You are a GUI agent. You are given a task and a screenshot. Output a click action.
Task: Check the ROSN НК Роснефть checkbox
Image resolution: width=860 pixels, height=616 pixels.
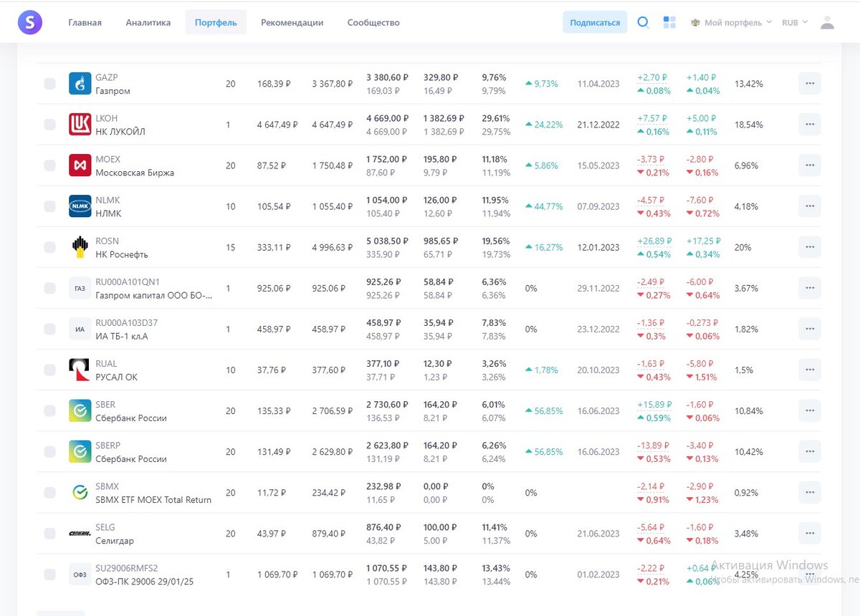point(49,247)
